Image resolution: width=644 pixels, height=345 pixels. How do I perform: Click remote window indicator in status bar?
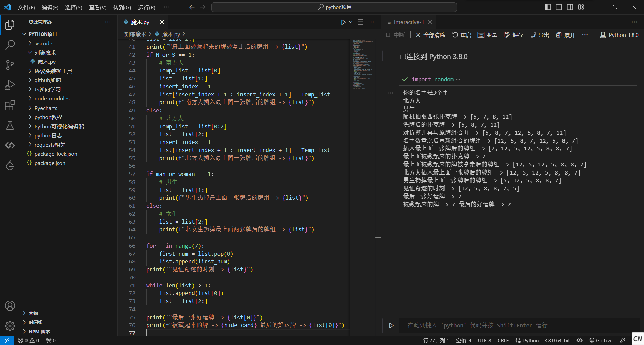7,340
